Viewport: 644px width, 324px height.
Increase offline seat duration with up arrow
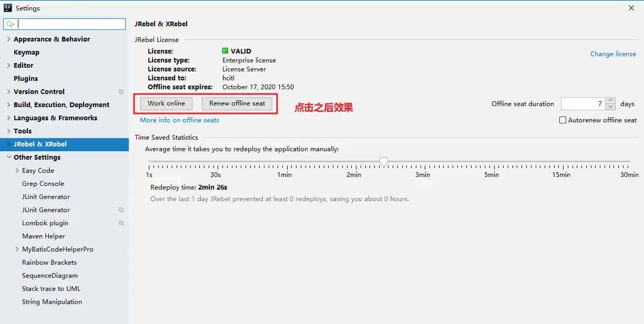click(x=610, y=100)
